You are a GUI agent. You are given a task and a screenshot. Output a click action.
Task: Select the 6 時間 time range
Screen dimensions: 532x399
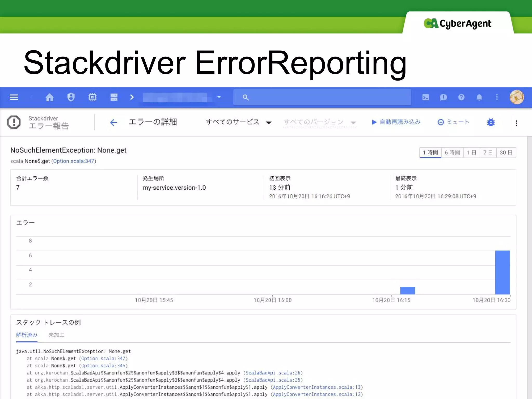[x=452, y=152]
